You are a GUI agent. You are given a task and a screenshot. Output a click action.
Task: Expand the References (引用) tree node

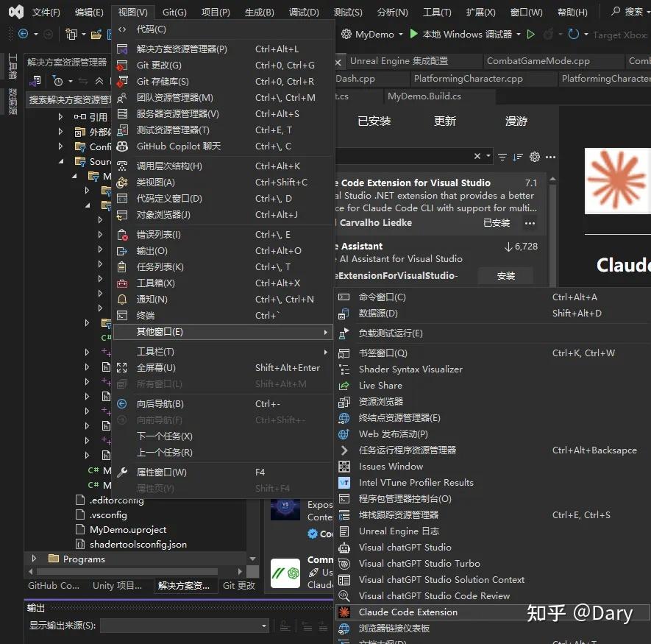[60, 117]
